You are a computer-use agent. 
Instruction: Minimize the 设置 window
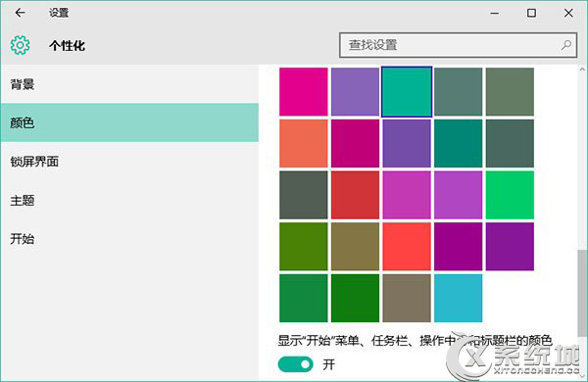tap(495, 13)
